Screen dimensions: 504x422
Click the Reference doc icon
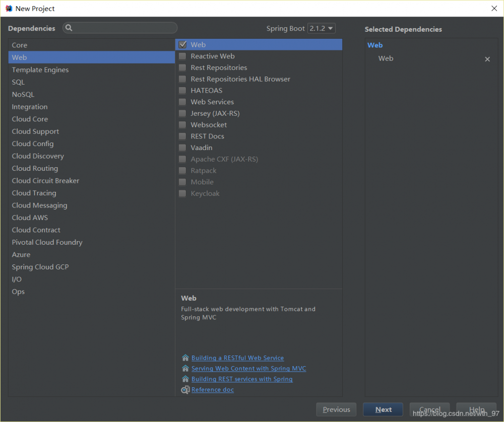(185, 390)
